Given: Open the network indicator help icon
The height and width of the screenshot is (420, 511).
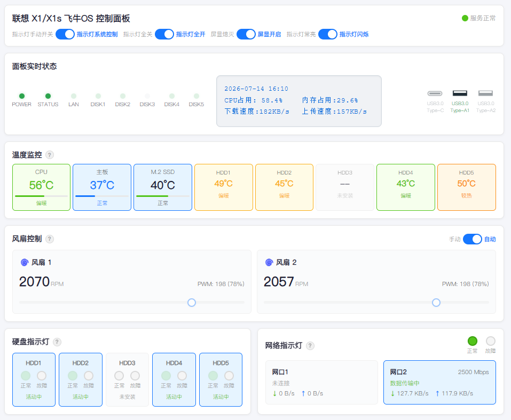Looking at the screenshot, I should click(310, 346).
